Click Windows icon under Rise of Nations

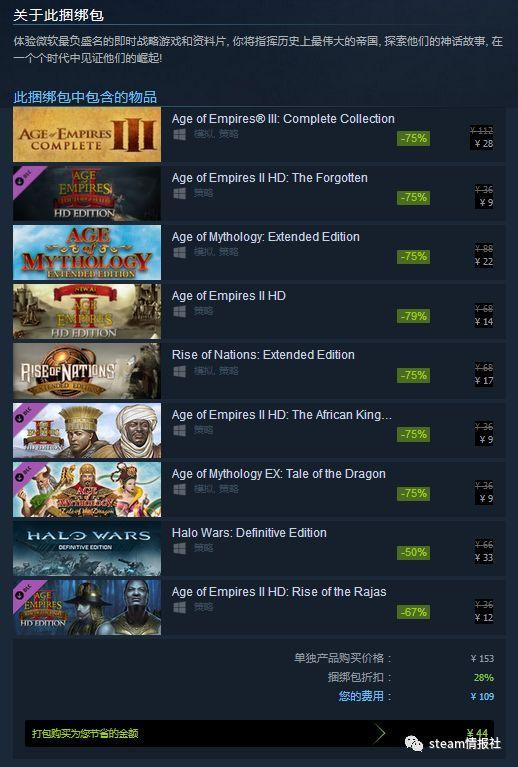coord(180,371)
